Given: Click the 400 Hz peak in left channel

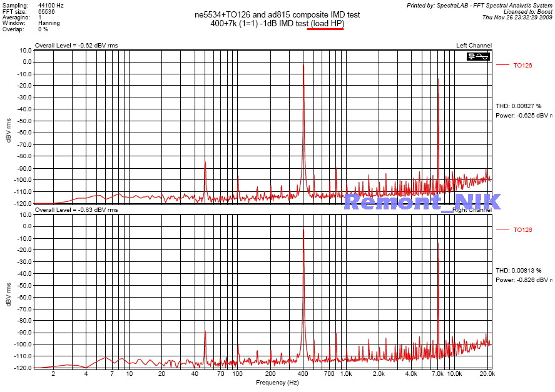Looking at the screenshot, I should (303, 66).
